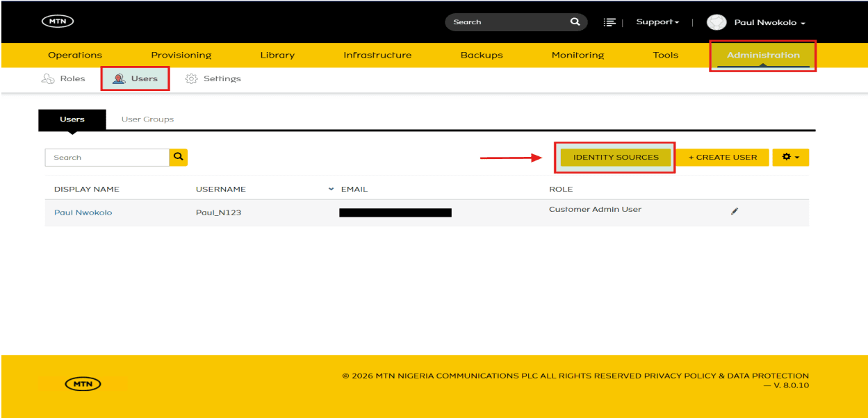The image size is (868, 418).
Task: Click the MTN logo in footer
Action: [83, 384]
